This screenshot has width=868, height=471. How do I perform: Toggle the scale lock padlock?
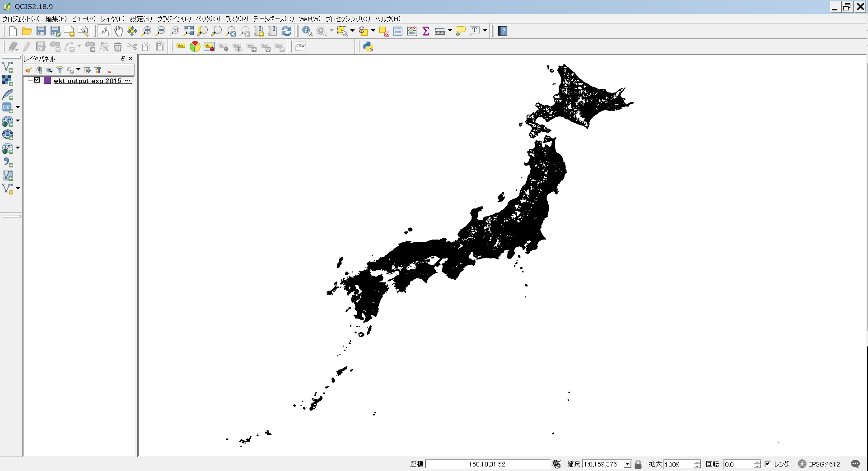[x=638, y=464]
